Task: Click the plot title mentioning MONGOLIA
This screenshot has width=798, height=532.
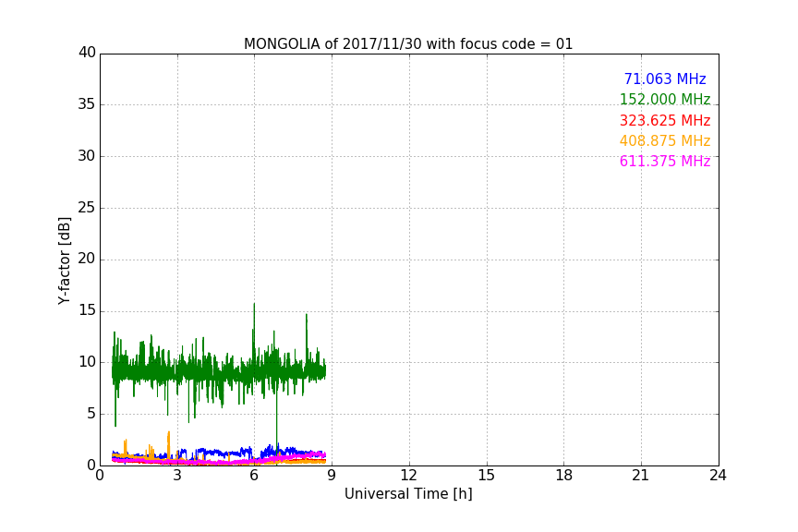Action: 408,44
